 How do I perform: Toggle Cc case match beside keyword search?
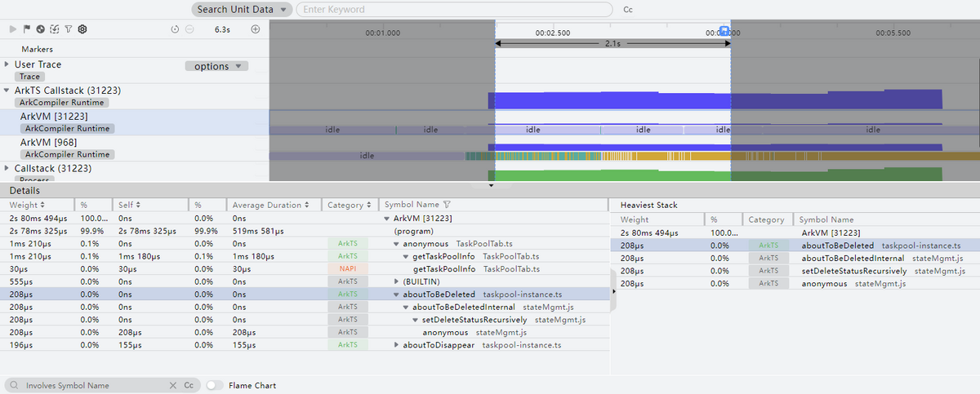click(628, 10)
